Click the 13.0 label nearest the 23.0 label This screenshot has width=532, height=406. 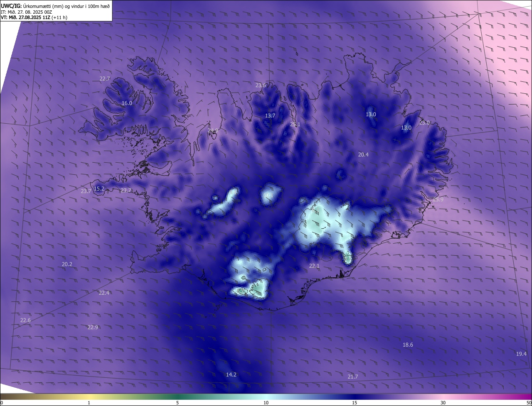pyautogui.click(x=406, y=128)
